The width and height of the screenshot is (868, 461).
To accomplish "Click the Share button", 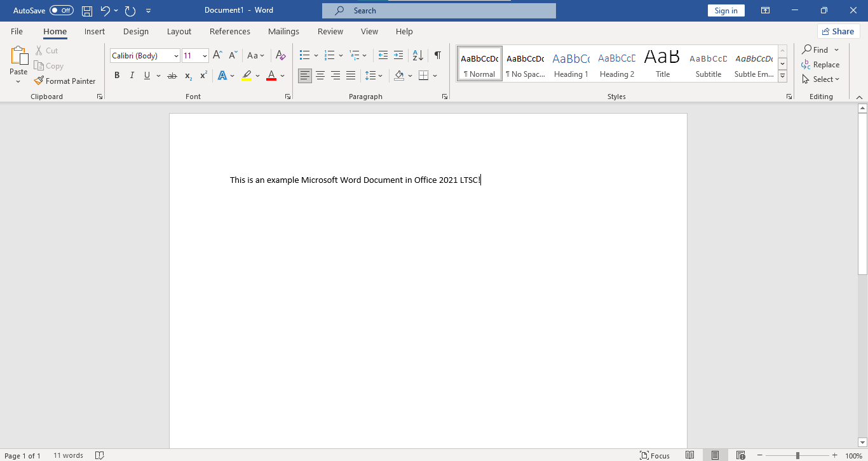I will tap(838, 31).
